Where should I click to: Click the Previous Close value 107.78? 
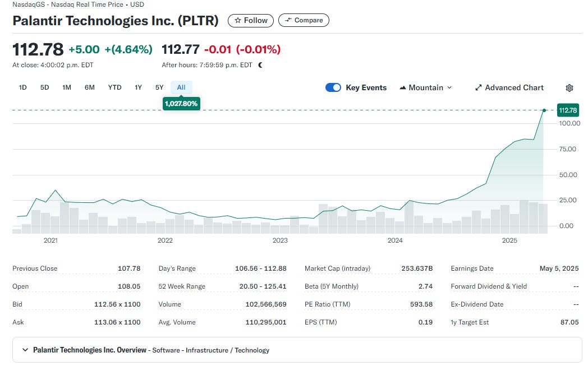[129, 268]
